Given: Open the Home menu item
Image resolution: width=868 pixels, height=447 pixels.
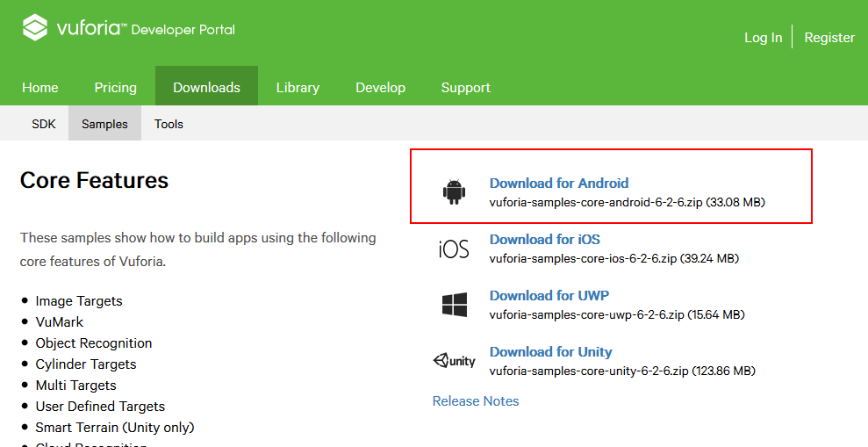Looking at the screenshot, I should pos(39,88).
